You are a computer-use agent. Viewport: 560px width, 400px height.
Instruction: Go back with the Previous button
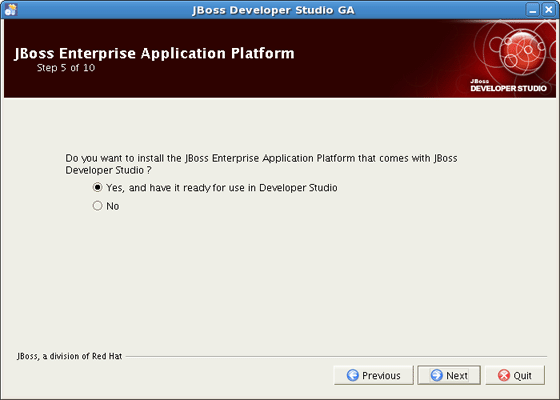[374, 375]
